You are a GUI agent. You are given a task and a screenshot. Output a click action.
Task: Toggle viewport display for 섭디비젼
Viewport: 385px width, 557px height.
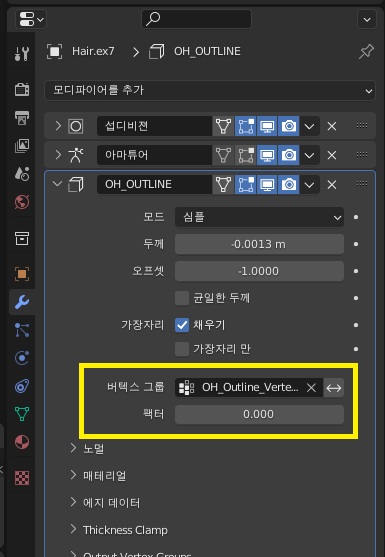[x=267, y=126]
